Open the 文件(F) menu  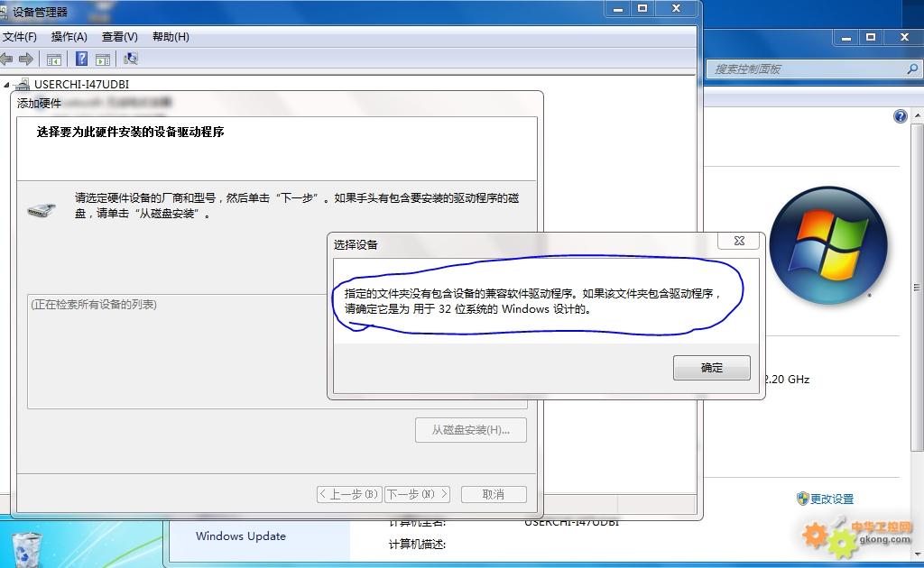point(20,36)
